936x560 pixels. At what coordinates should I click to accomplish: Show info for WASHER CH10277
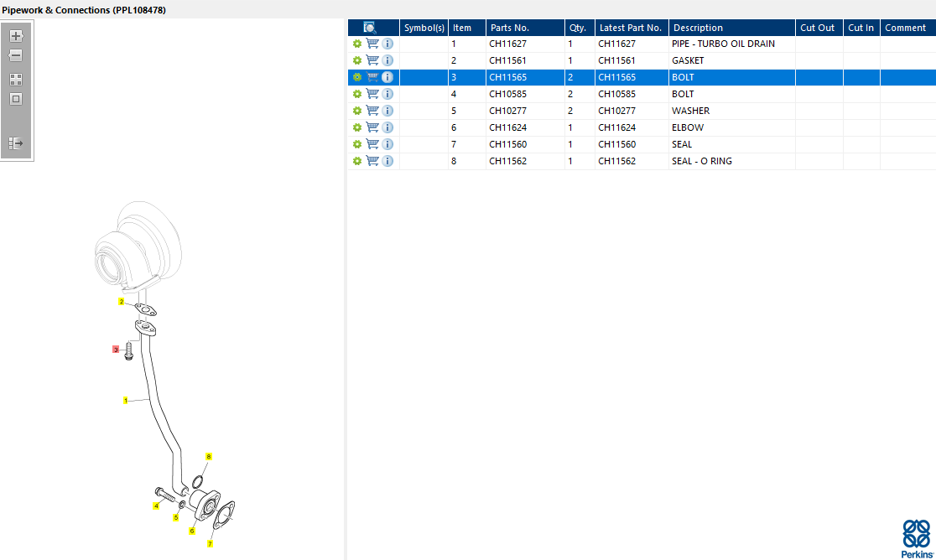point(387,111)
